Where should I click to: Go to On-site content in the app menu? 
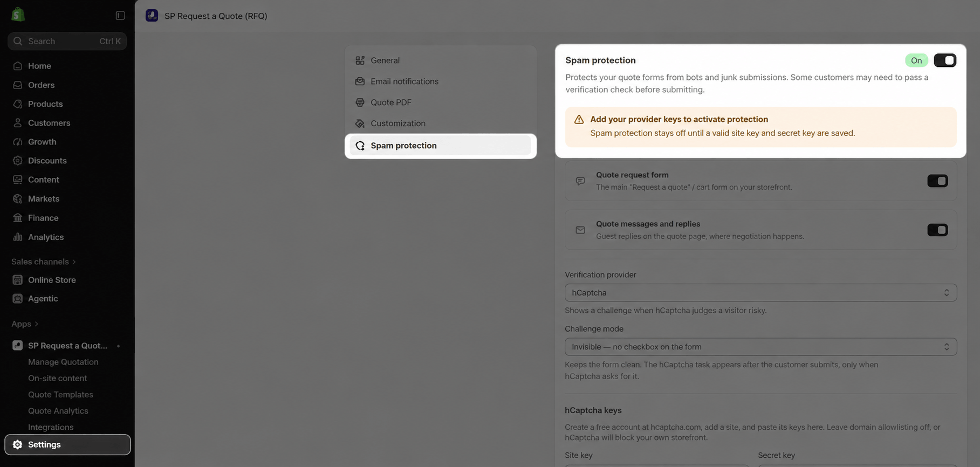point(57,378)
